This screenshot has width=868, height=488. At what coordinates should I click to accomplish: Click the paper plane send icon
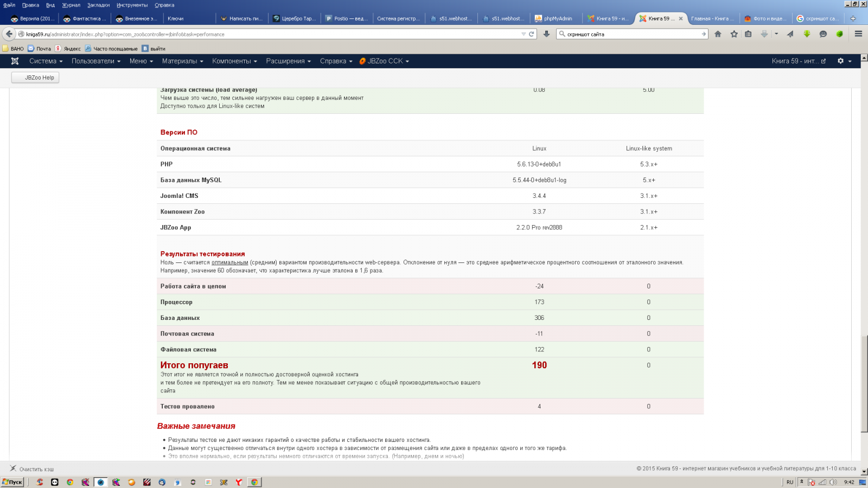[790, 34]
